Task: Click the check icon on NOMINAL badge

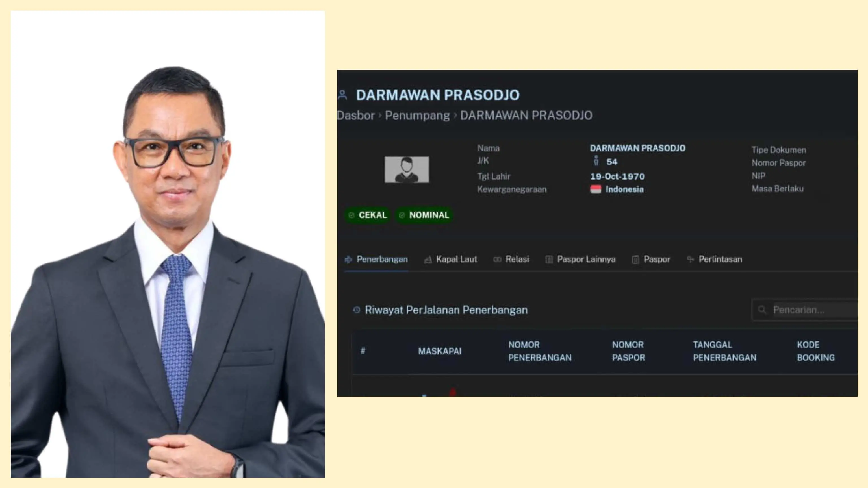Action: [x=402, y=215]
